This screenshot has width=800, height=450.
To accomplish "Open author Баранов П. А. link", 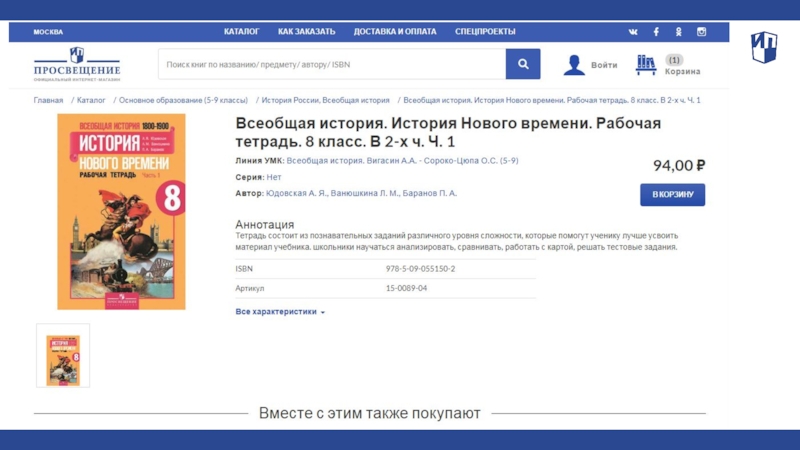I will (x=430, y=193).
